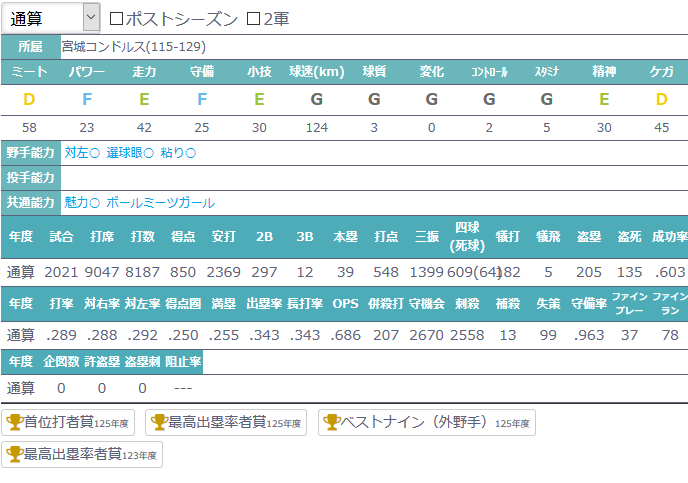Screen dimensions: 688x483
Task: Click the ミート column header
Action: coord(29,72)
